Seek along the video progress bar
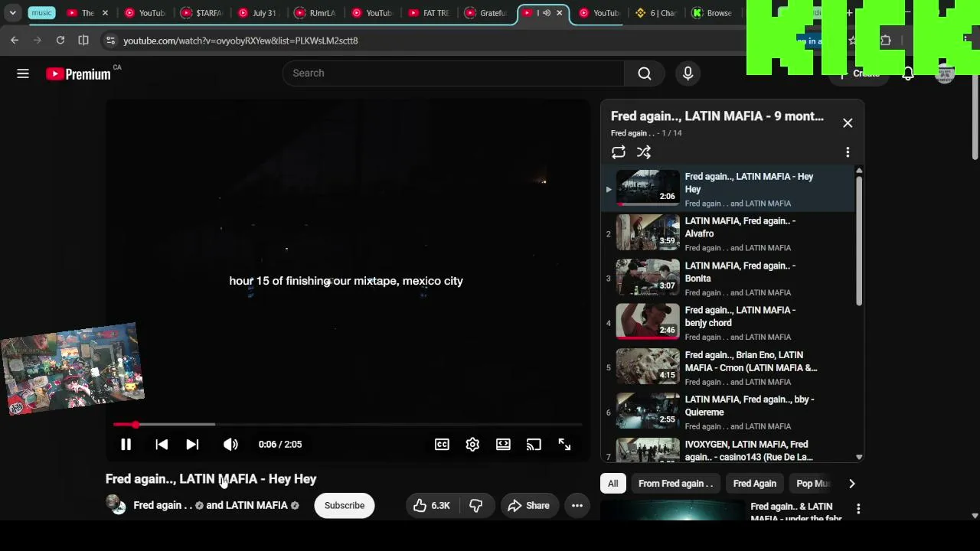The image size is (980, 551). click(348, 425)
